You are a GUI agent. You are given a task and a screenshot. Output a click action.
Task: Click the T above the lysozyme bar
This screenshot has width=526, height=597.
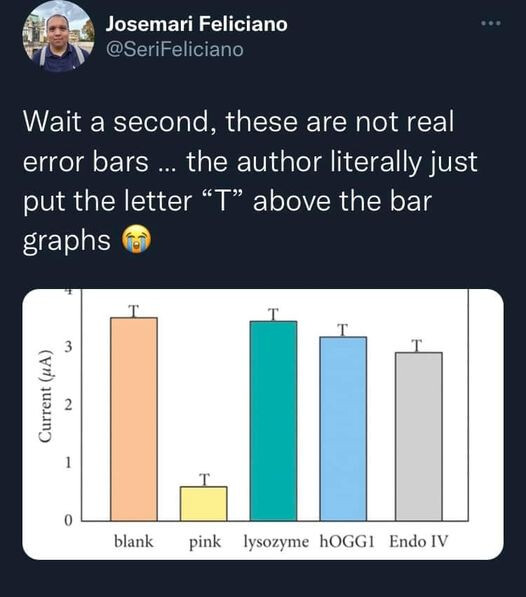click(x=273, y=314)
